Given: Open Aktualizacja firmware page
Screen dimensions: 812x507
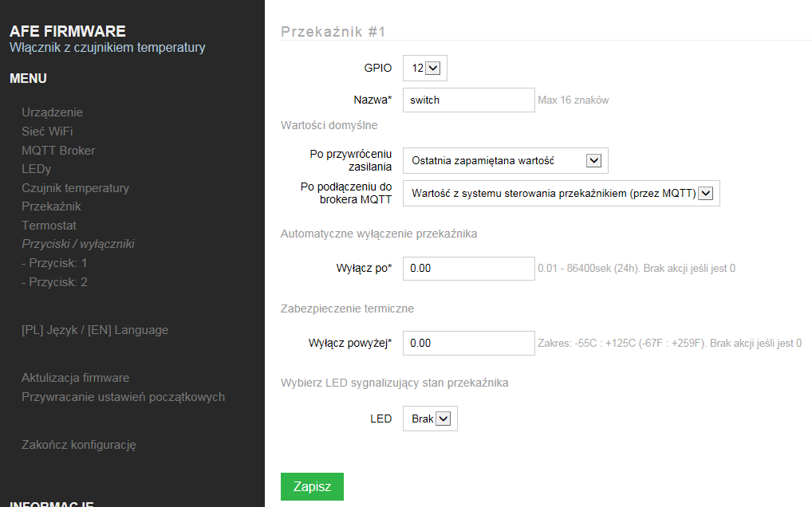Looking at the screenshot, I should [75, 378].
